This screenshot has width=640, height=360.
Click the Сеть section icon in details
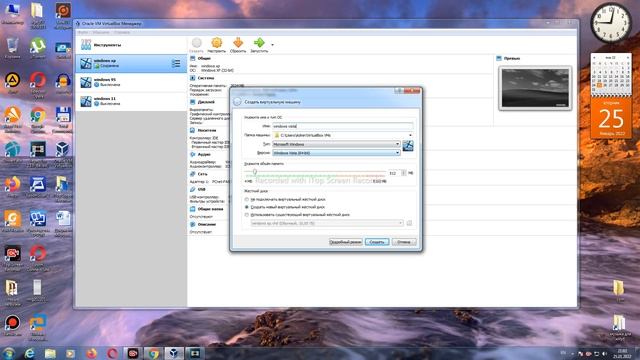pyautogui.click(x=193, y=174)
